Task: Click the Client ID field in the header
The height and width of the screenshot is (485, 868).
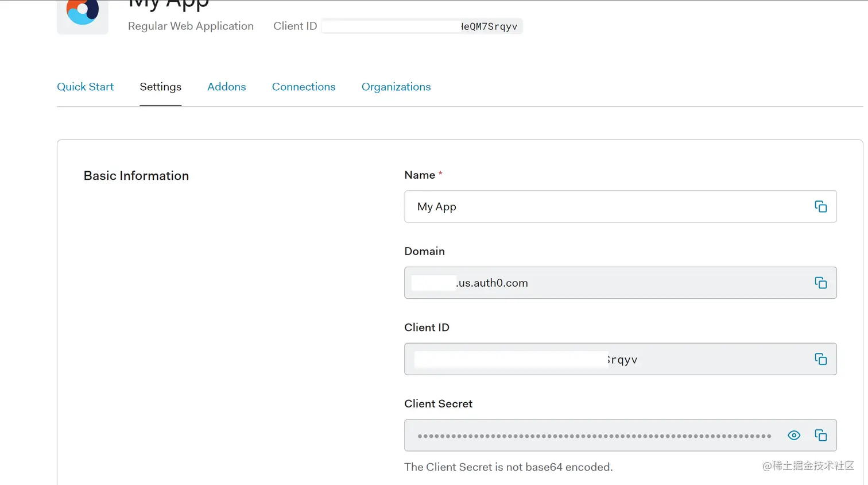Action: tap(422, 26)
